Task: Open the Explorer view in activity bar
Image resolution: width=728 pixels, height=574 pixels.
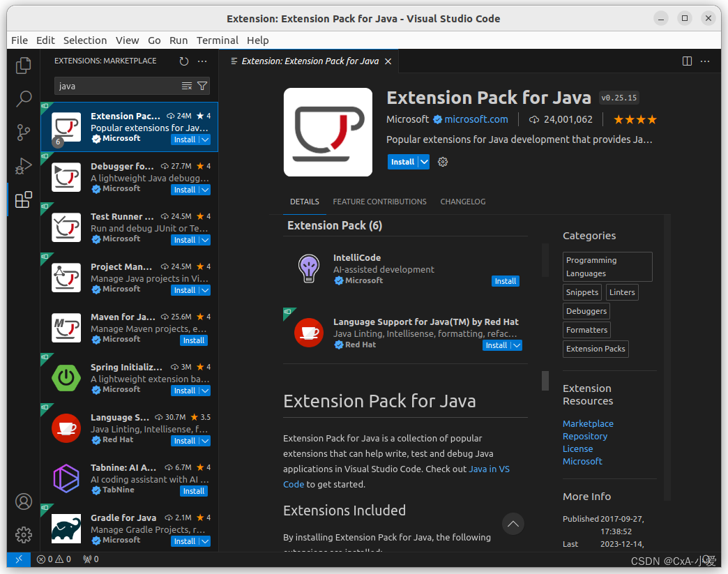Action: pos(23,66)
